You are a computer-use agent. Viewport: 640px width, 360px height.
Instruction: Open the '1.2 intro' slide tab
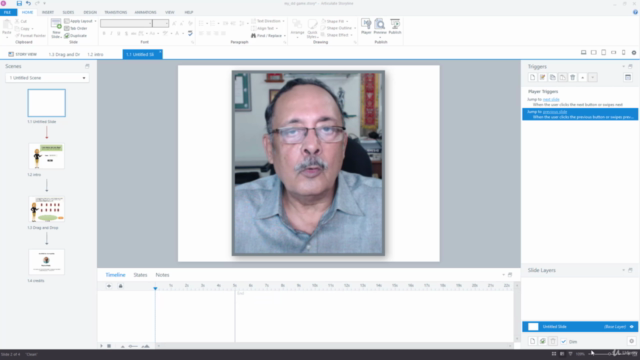coord(95,54)
